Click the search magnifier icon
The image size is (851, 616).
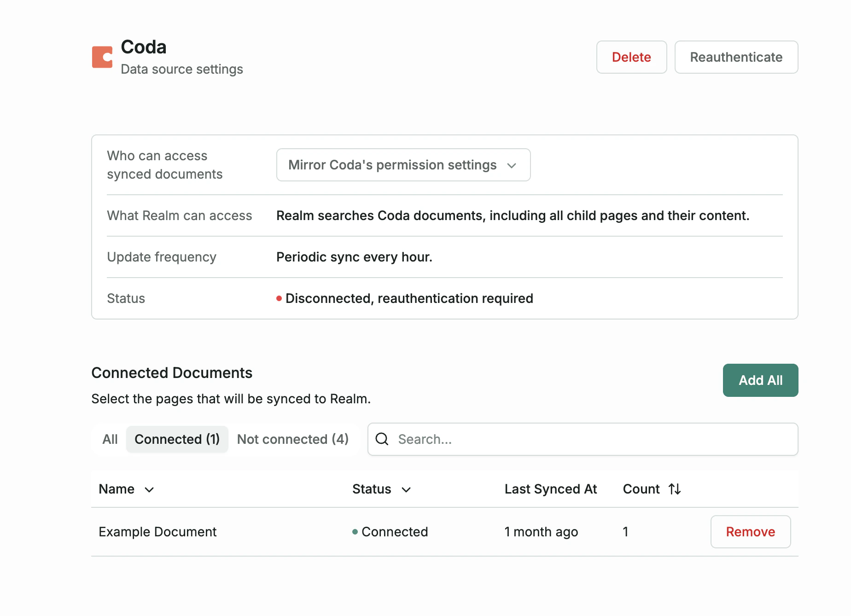[x=382, y=439]
